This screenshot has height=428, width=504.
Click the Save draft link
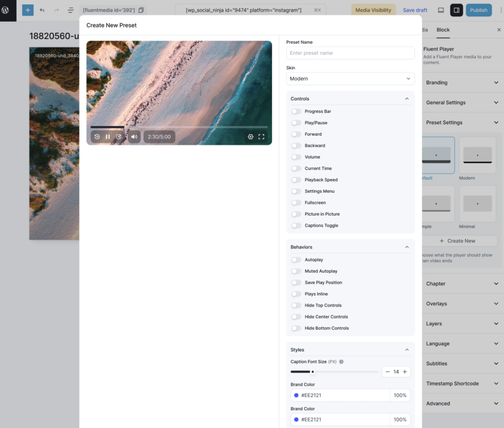415,10
